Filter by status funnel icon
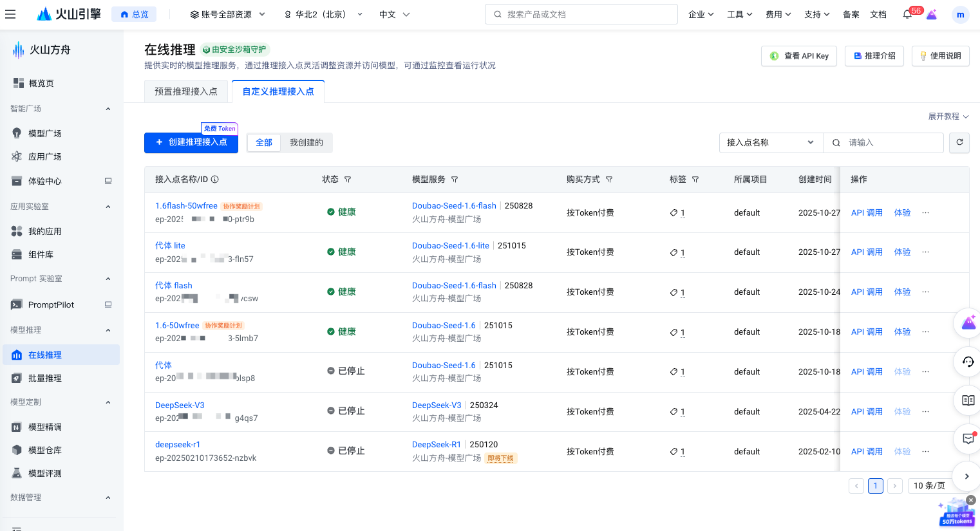Screen dimensions: 980x531 348,180
